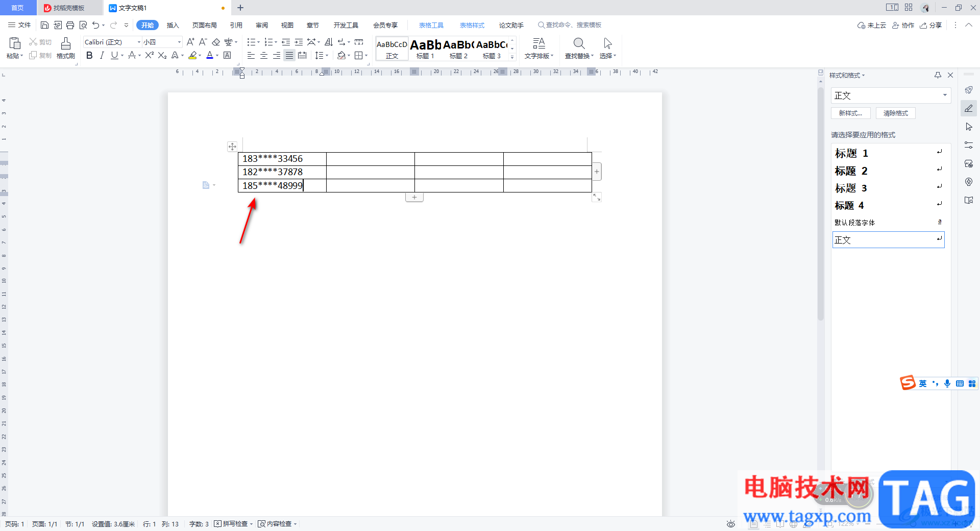Click the paragraph shading fill button
Viewport: 980px width, 531px height.
click(341, 55)
